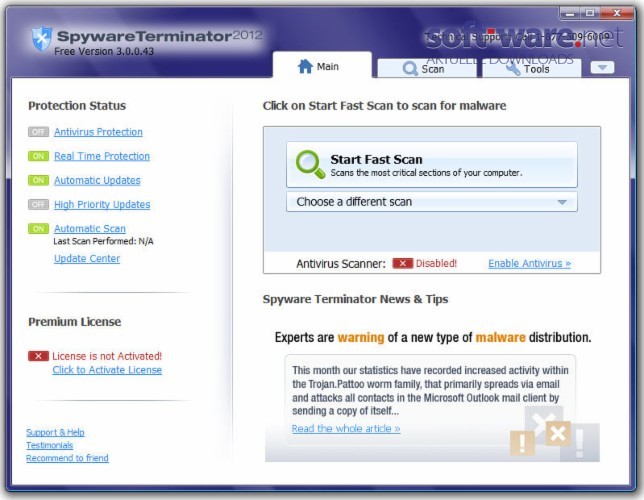
Task: Read the whole article link
Action: 346,429
